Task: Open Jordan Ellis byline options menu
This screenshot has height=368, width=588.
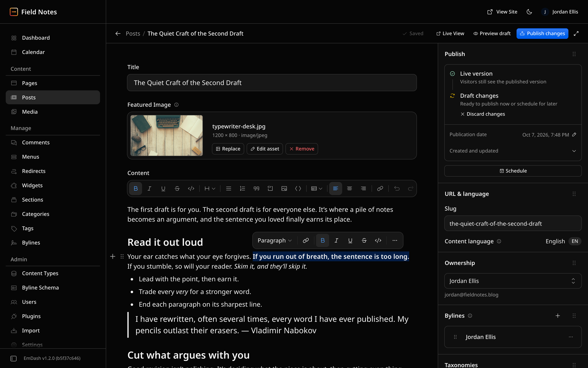Action: pos(571,337)
